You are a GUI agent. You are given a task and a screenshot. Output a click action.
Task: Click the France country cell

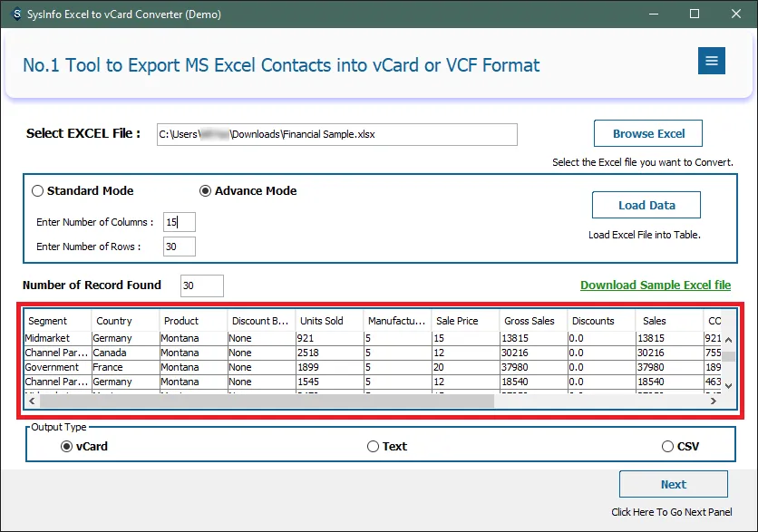125,367
